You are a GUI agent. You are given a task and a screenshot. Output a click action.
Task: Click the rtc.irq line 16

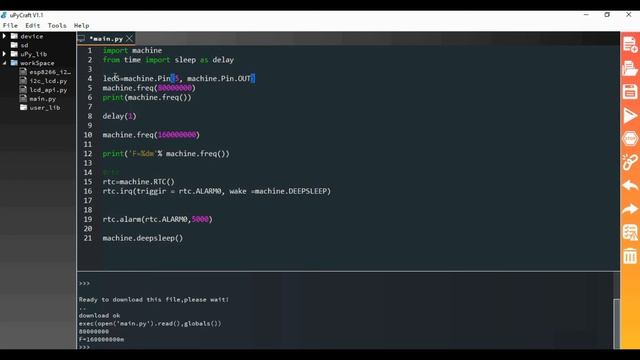(217, 191)
